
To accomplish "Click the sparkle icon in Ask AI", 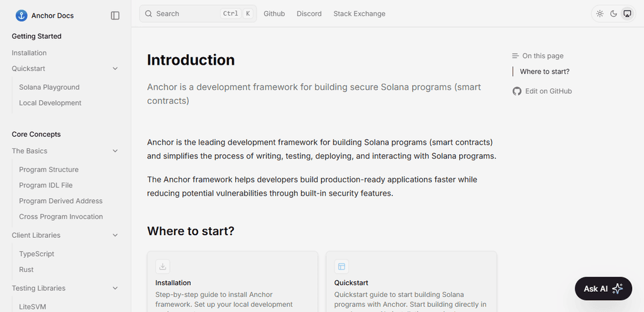I will (x=618, y=289).
